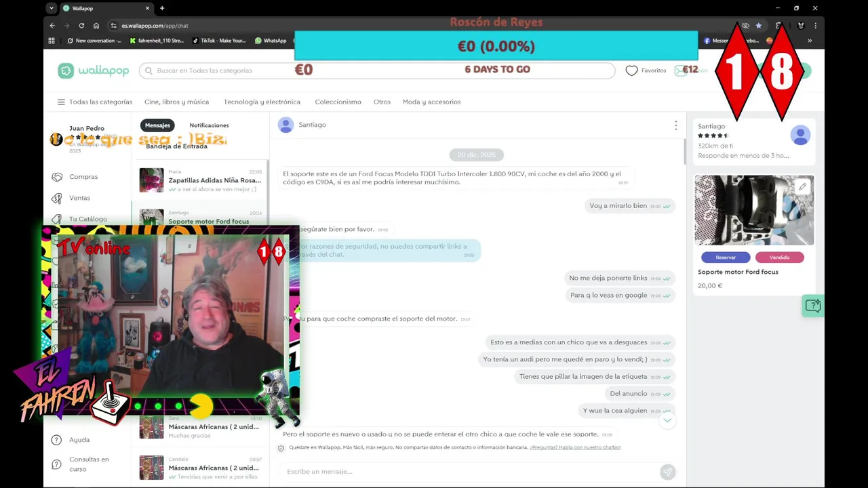Click browser address bar URL
This screenshot has width=868, height=488.
(x=155, y=26)
